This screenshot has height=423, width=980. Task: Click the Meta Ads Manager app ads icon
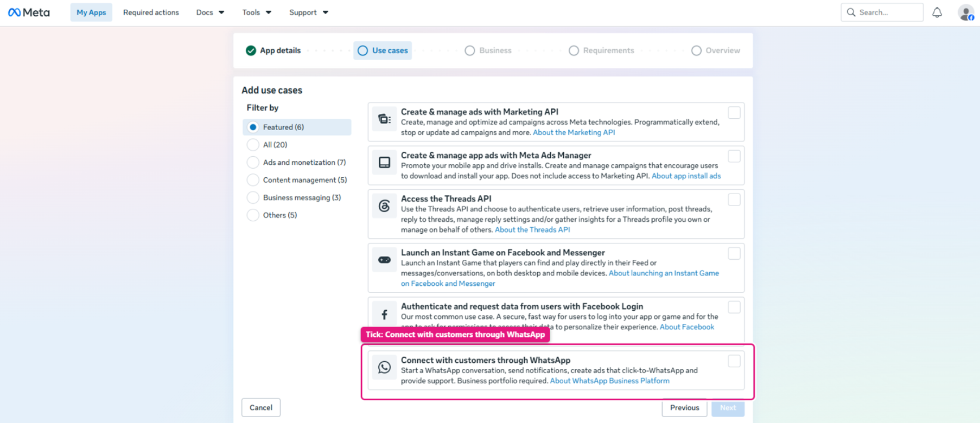(x=384, y=163)
